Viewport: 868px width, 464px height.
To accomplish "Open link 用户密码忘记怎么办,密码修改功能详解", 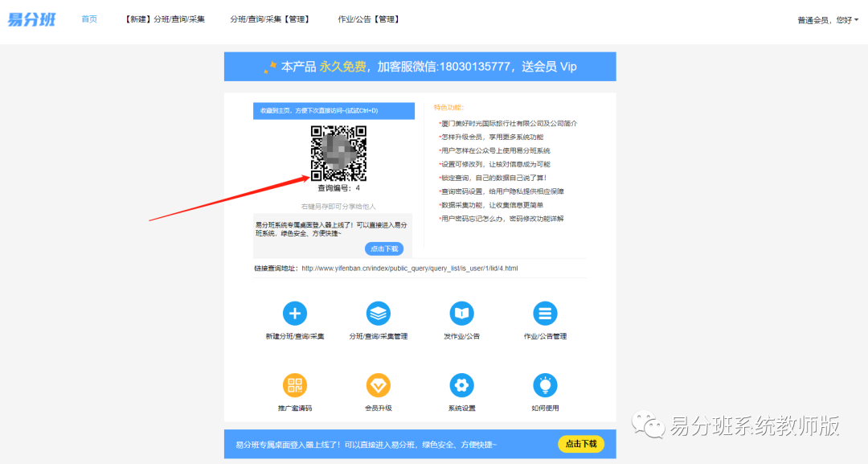I will (502, 218).
